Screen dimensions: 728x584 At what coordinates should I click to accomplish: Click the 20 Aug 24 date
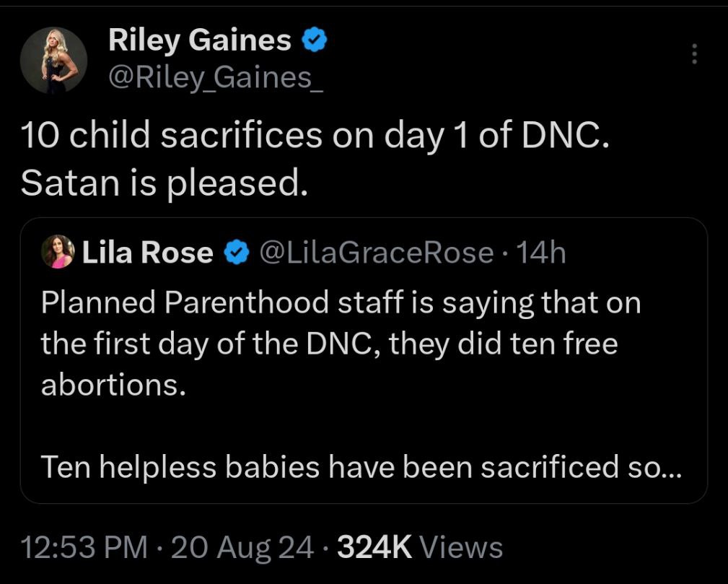pos(242,547)
